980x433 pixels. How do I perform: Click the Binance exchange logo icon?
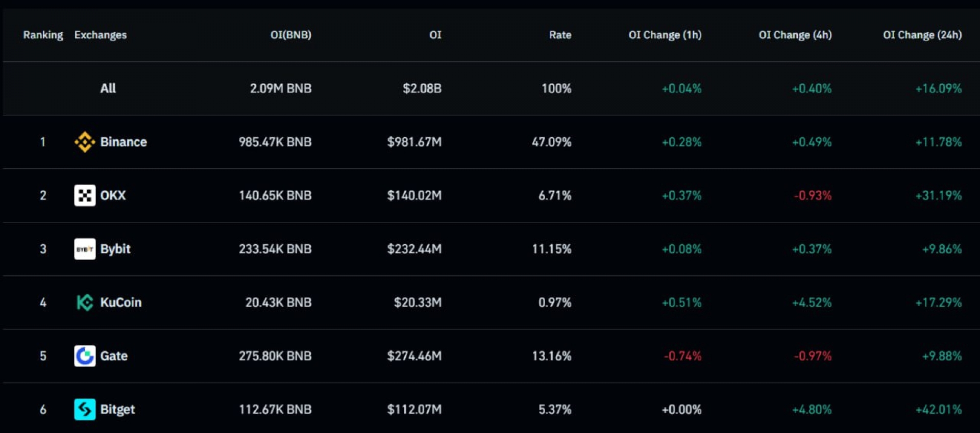tap(85, 142)
